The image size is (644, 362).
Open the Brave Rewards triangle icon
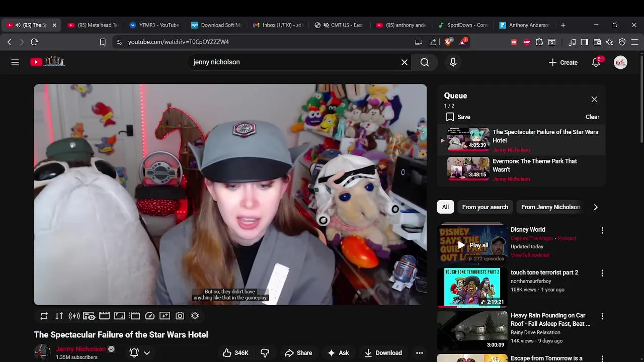tap(462, 42)
